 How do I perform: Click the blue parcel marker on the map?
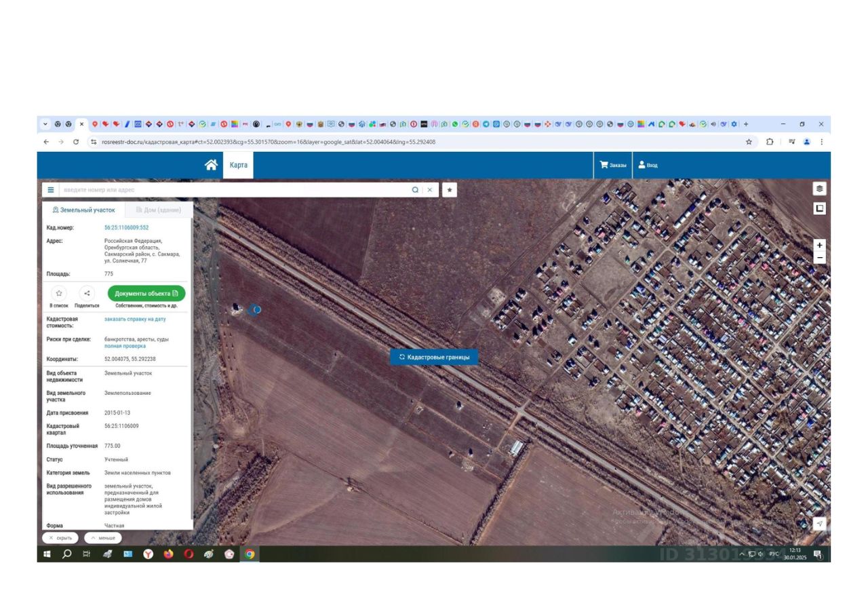coord(254,309)
